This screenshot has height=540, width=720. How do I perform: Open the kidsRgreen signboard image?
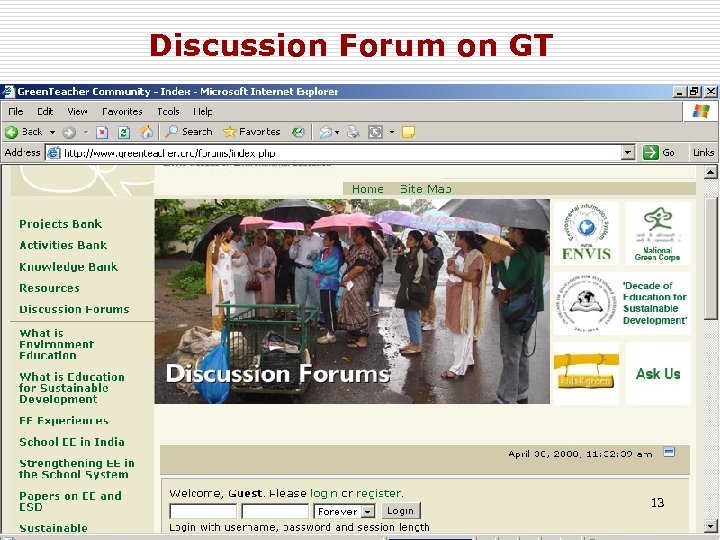[586, 372]
